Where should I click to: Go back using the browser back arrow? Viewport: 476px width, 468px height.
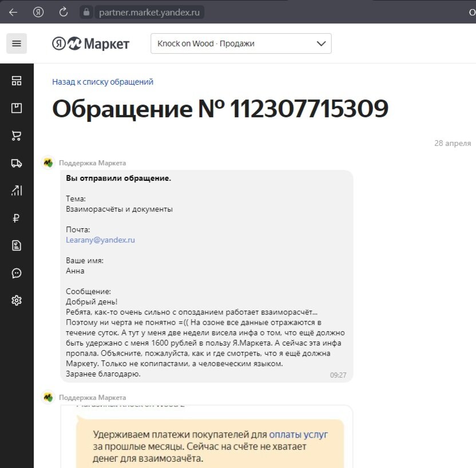[x=13, y=12]
